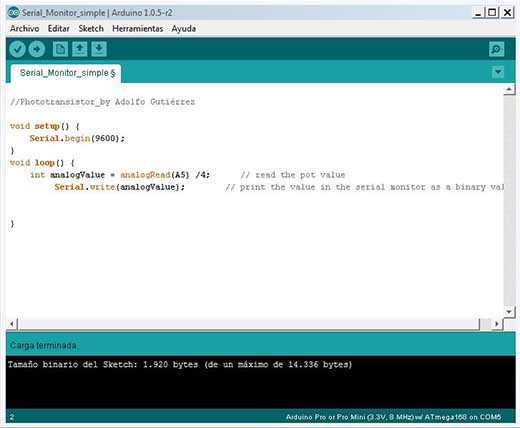Image resolution: width=520 pixels, height=428 pixels.
Task: Click vertical scrollbar down arrow
Action: click(x=509, y=312)
